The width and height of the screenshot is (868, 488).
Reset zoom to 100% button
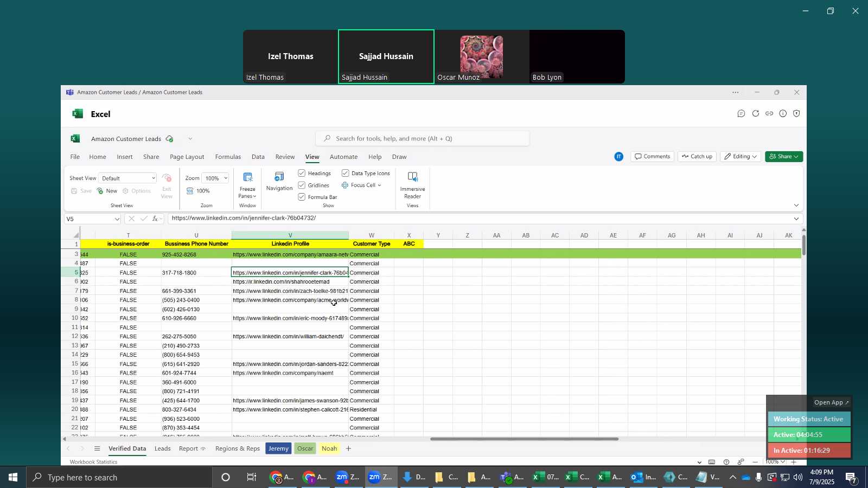click(198, 191)
